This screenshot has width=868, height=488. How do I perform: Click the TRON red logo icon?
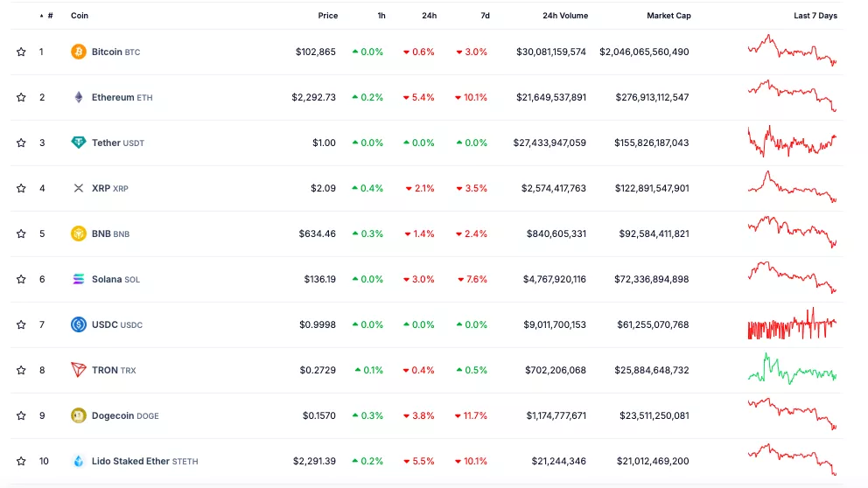pyautogui.click(x=78, y=370)
